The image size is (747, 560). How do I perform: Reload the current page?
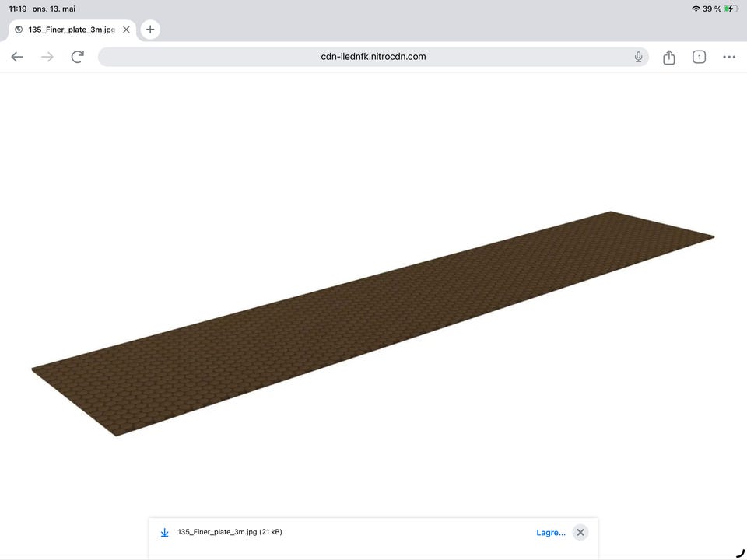pyautogui.click(x=78, y=57)
